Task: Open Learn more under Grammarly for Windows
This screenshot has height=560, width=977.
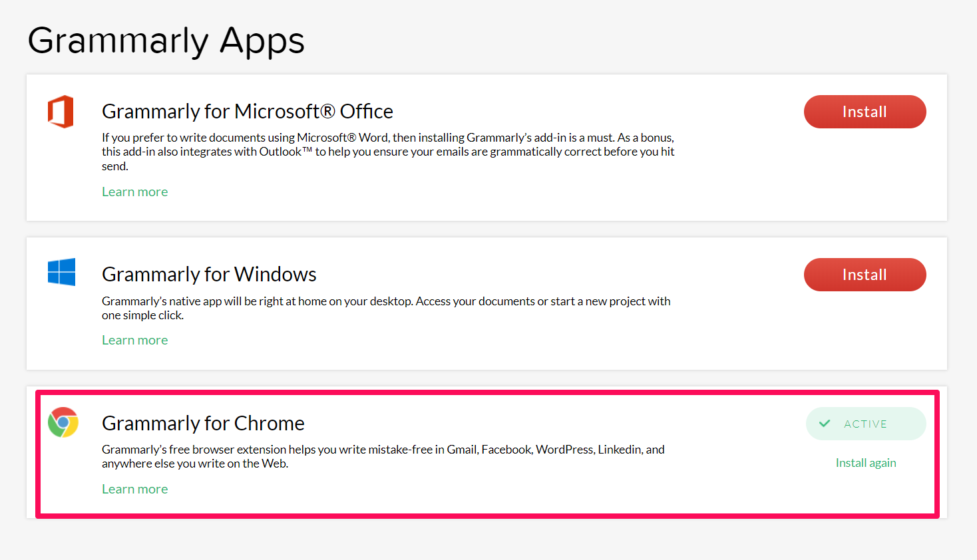Action: coord(135,340)
